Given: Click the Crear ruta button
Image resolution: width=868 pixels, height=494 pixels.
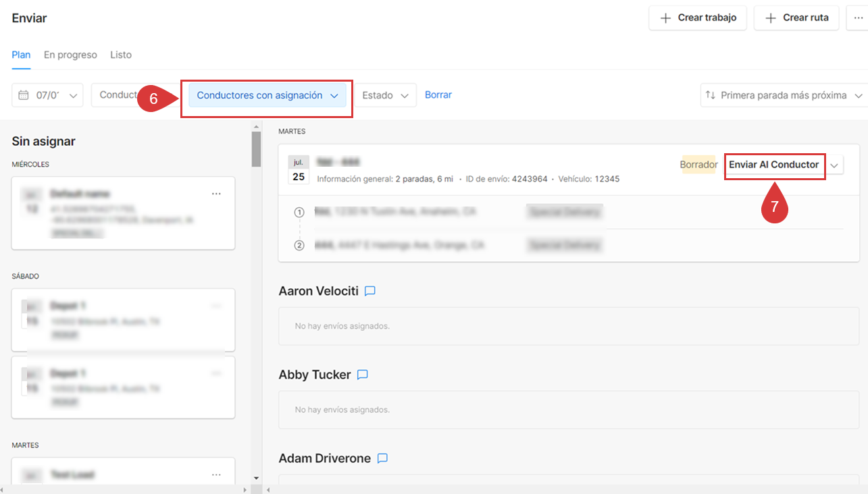Looking at the screenshot, I should click(796, 18).
